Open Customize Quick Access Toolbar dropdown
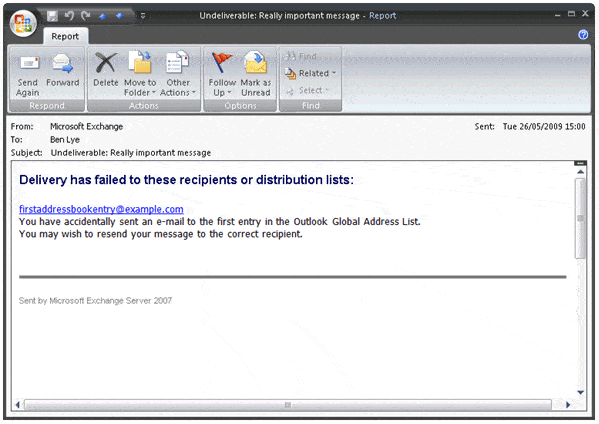The width and height of the screenshot is (599, 424). [x=142, y=16]
